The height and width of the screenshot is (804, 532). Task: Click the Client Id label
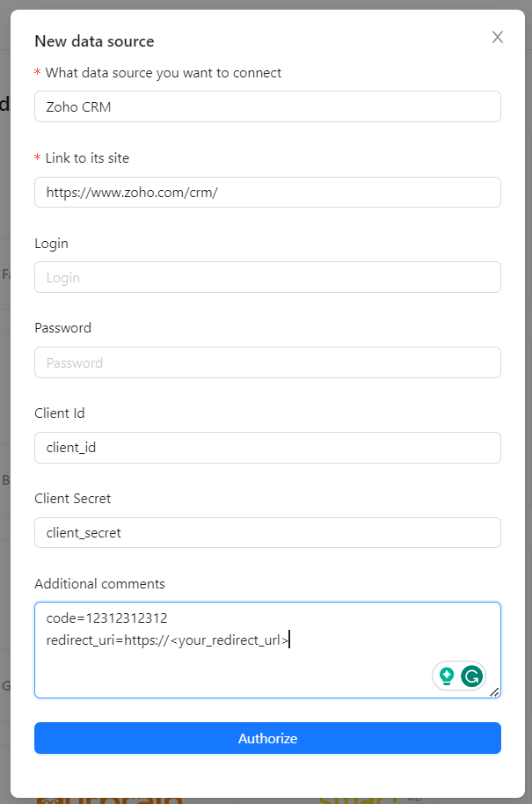[x=60, y=413]
